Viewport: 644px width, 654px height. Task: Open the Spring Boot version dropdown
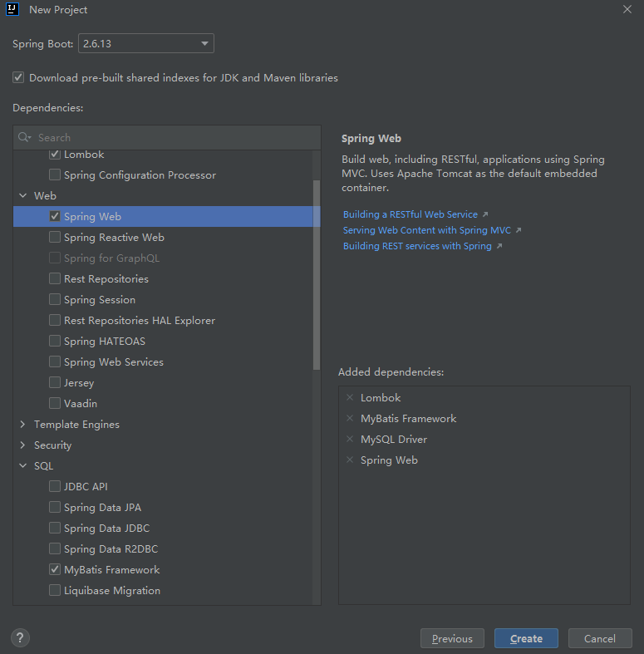tap(146, 43)
